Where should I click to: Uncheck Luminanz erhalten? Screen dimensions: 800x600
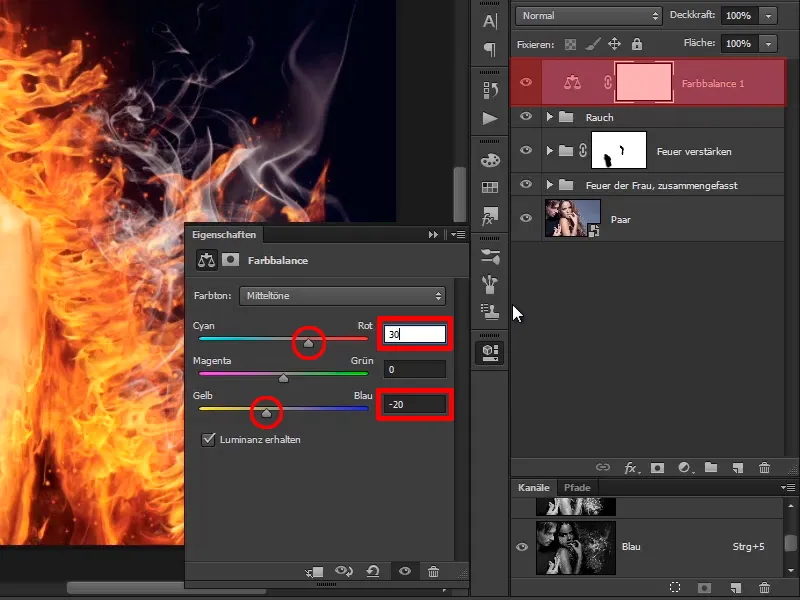pyautogui.click(x=208, y=439)
